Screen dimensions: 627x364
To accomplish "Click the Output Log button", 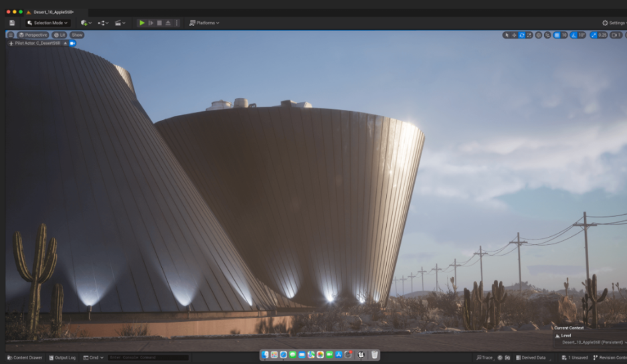I will [x=62, y=357].
